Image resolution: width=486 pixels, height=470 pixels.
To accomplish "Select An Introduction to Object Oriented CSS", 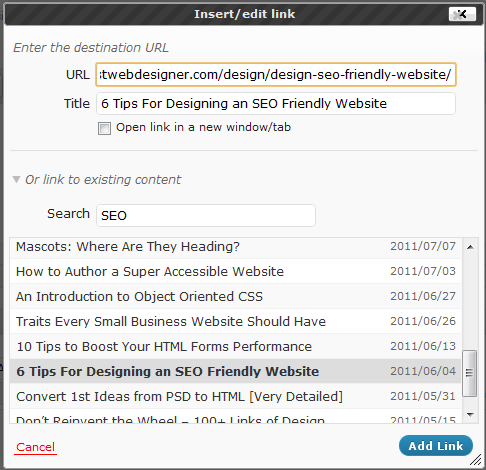I will click(235, 297).
